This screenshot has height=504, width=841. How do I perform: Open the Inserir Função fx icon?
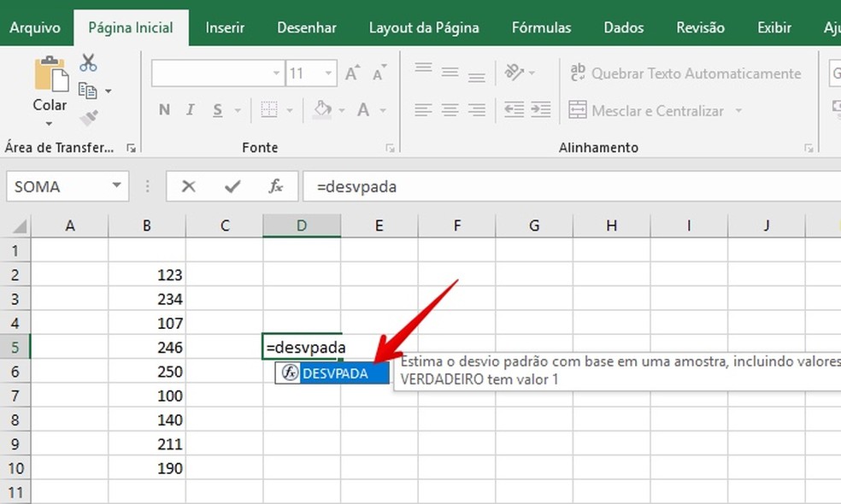point(276,185)
